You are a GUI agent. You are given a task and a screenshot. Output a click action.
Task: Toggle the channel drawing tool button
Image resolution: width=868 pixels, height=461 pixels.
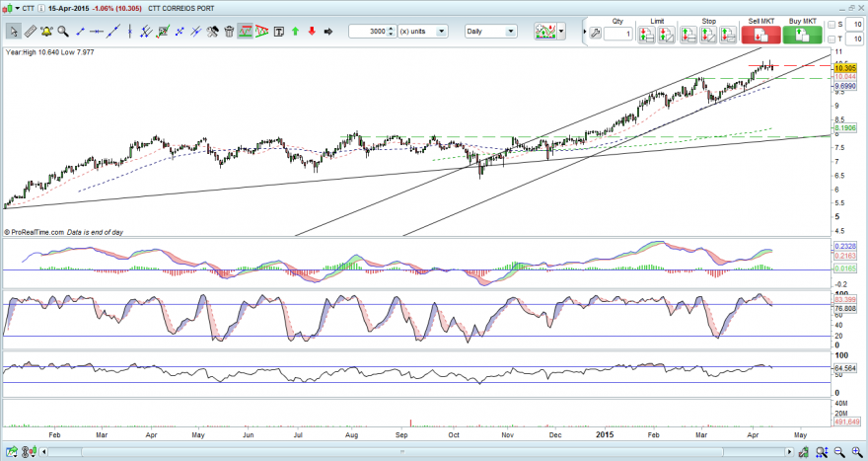tap(246, 32)
